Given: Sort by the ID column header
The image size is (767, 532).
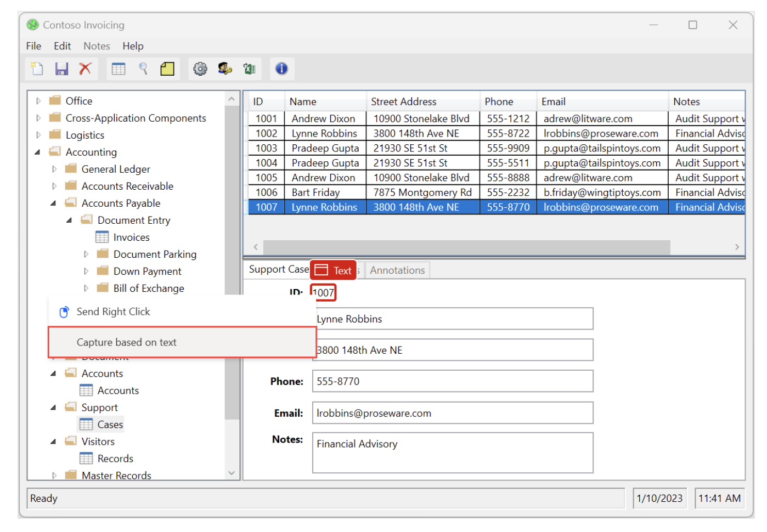Looking at the screenshot, I should 267,101.
